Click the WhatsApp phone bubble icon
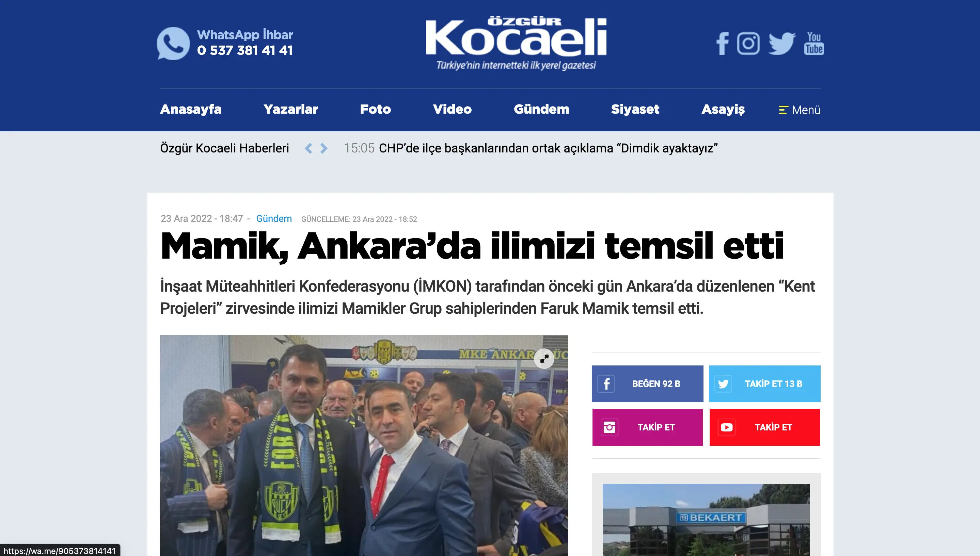 [x=173, y=44]
